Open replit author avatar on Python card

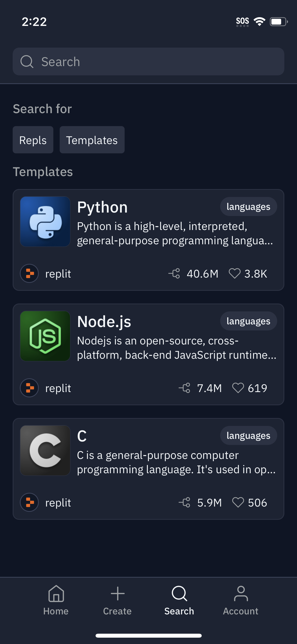[x=30, y=273]
